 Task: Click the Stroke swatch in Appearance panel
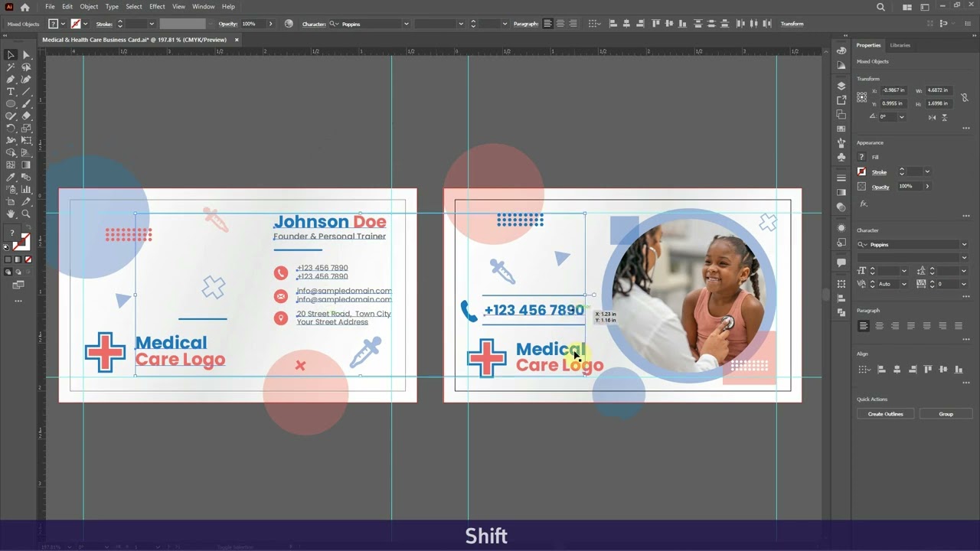pos(861,171)
